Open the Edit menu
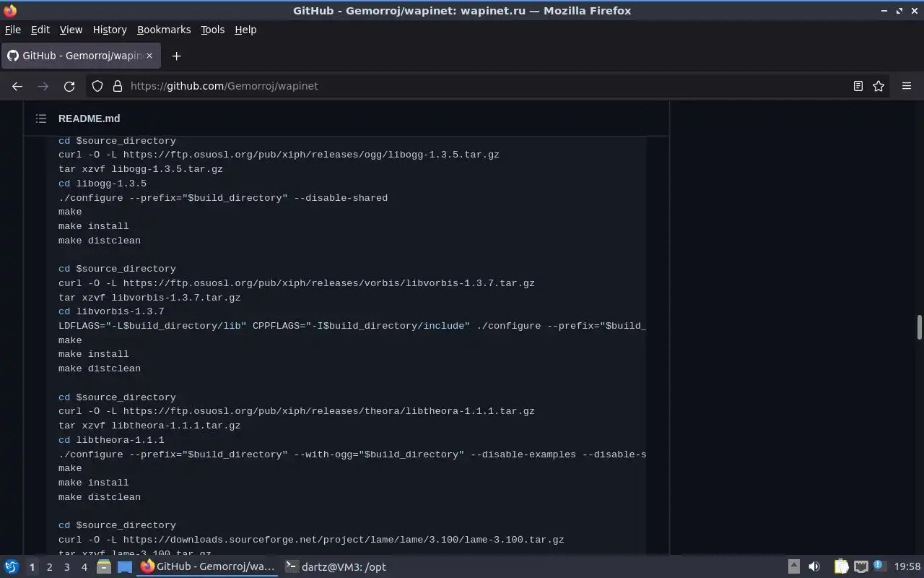 (40, 30)
